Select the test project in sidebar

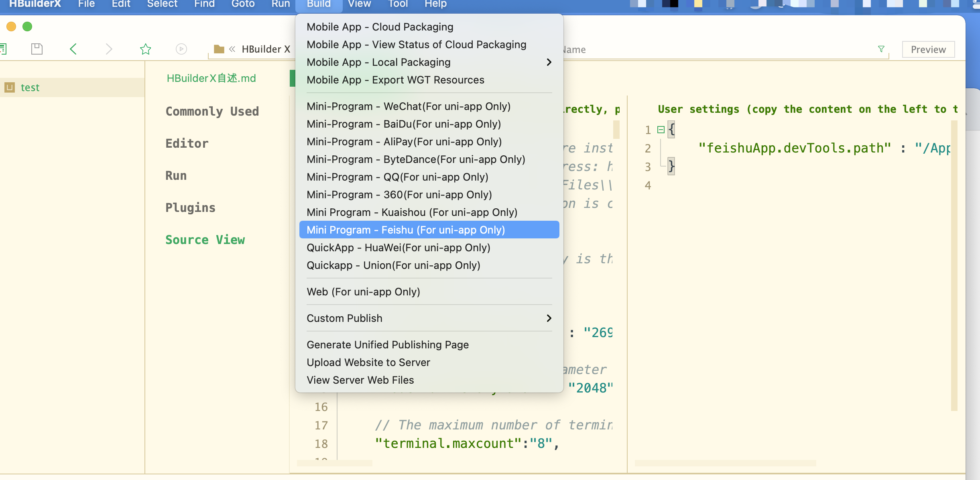(30, 87)
